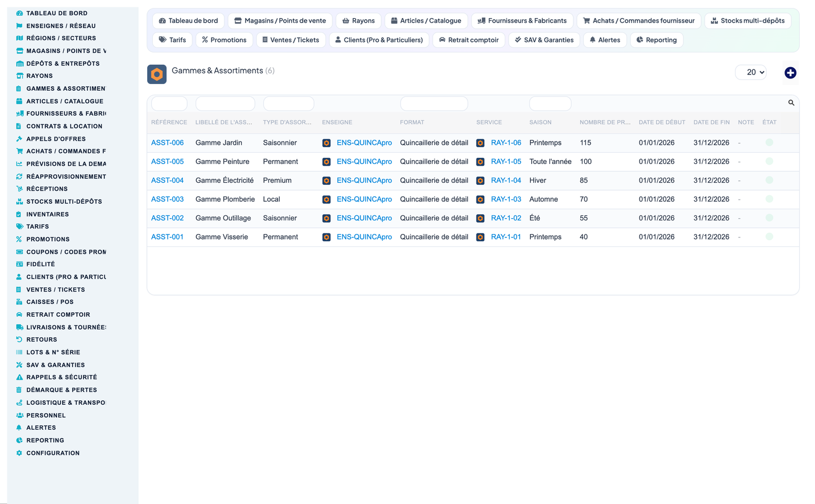Toggle the État status of ASST-006

pyautogui.click(x=769, y=143)
